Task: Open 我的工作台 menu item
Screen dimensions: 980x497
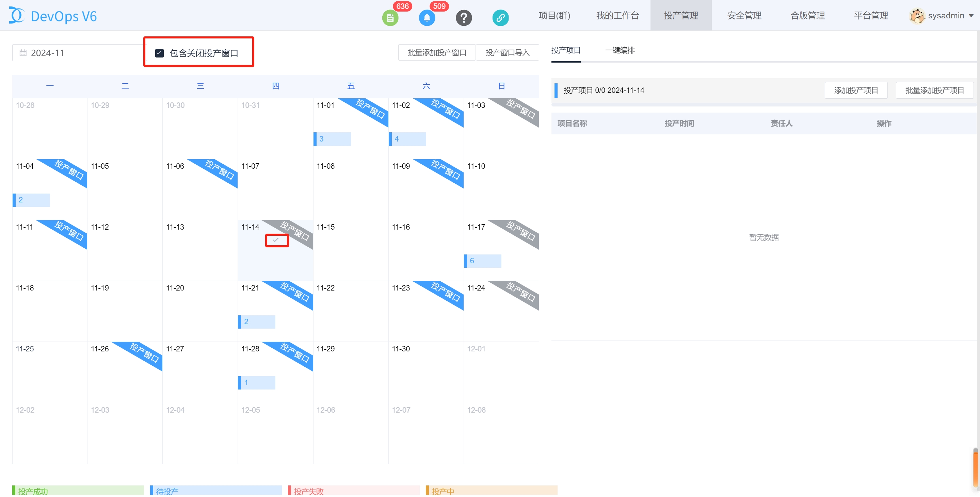Action: point(617,16)
